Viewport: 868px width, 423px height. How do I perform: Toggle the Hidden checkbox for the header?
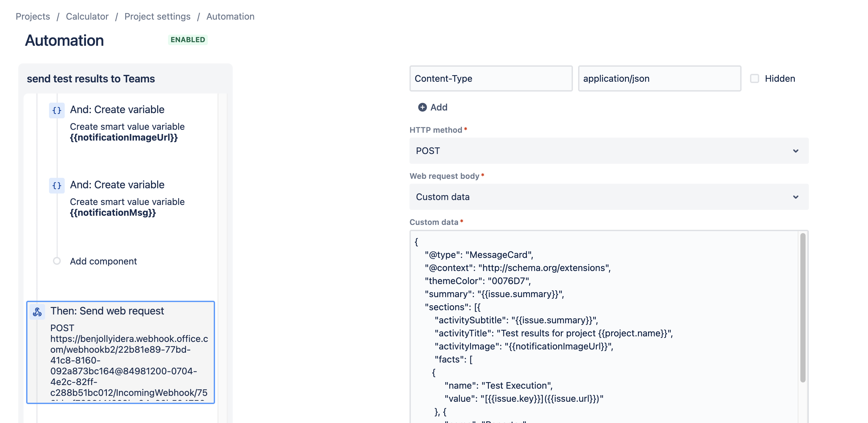(755, 78)
